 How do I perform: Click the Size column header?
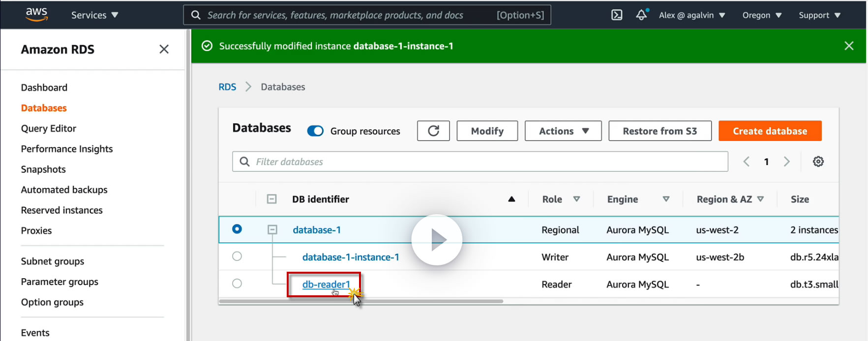(800, 199)
